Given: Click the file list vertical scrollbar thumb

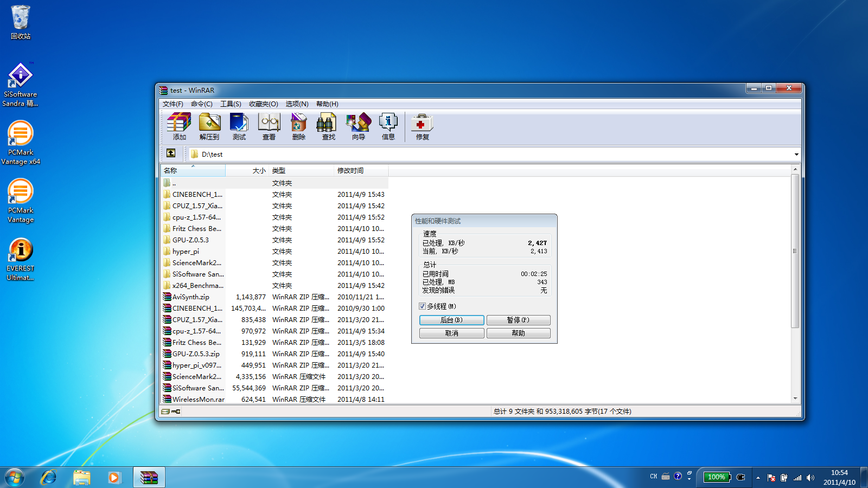Looking at the screenshot, I should [x=795, y=251].
